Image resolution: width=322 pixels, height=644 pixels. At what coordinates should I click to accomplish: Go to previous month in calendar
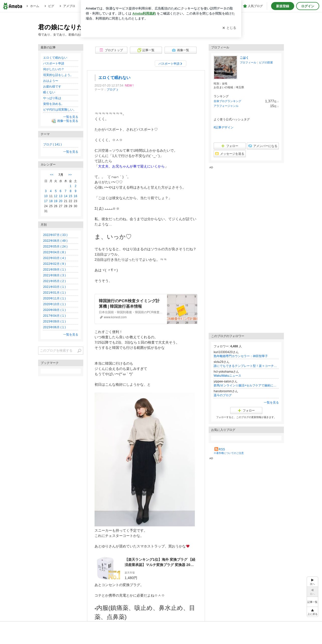coord(52,175)
